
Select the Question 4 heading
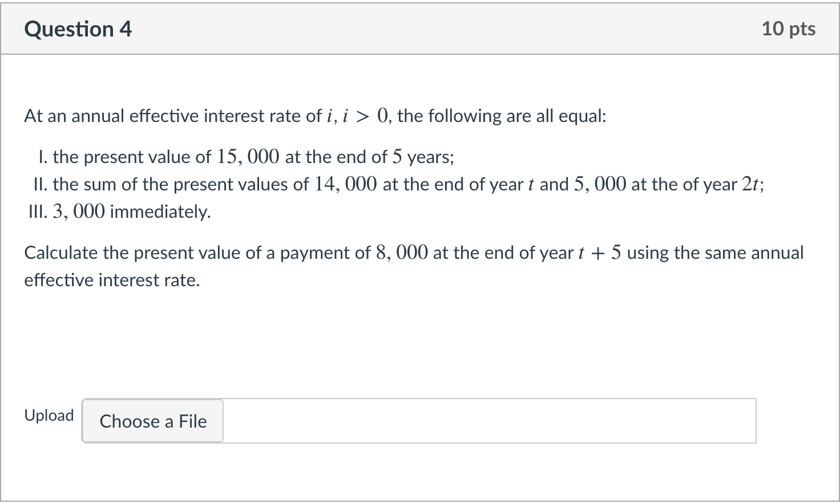coord(78,29)
